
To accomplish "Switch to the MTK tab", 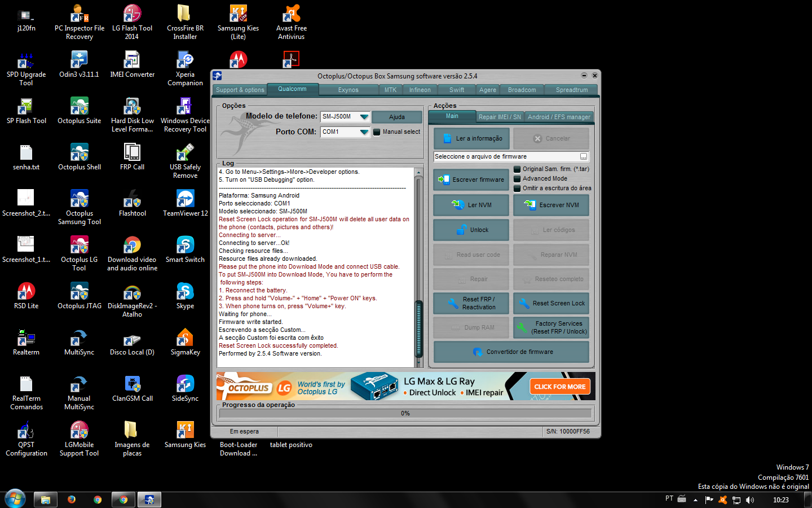I will [x=391, y=90].
